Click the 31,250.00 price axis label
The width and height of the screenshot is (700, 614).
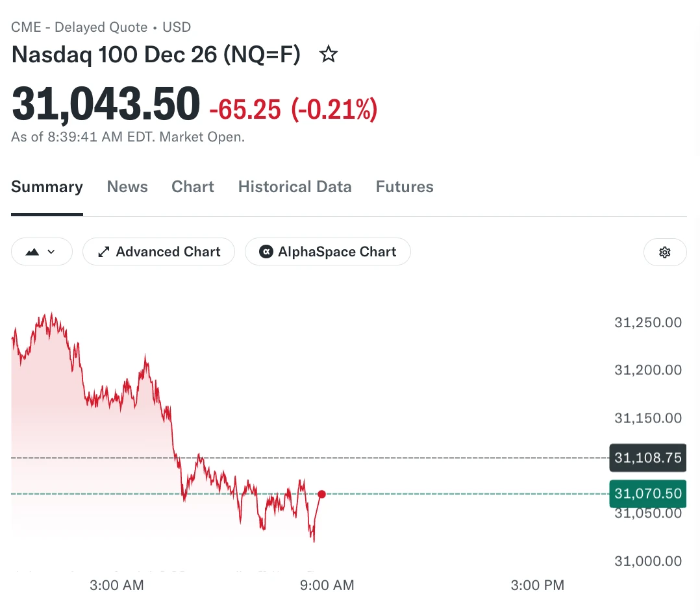(648, 322)
